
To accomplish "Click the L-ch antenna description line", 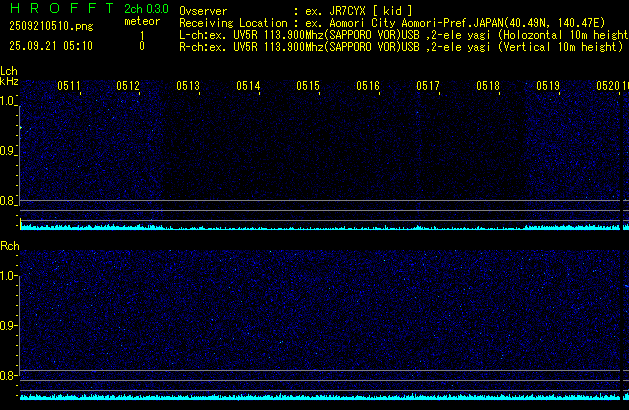I will tap(400, 33).
